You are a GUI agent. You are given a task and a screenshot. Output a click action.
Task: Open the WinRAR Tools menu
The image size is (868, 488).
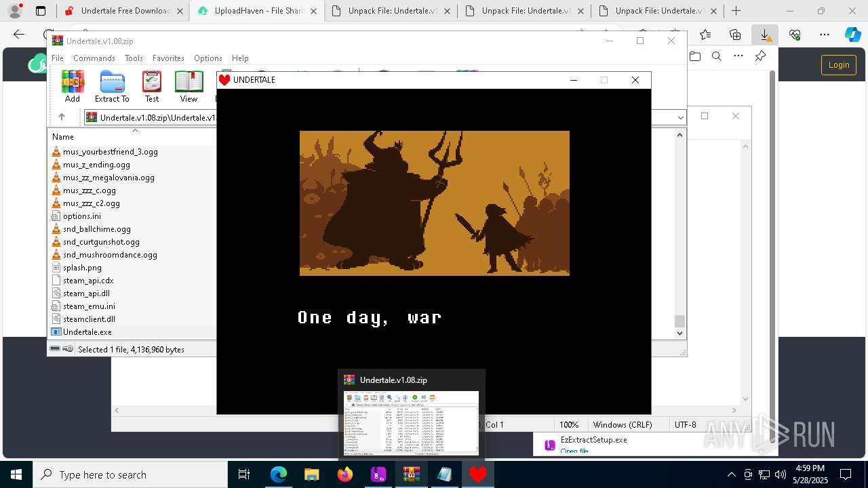click(134, 58)
